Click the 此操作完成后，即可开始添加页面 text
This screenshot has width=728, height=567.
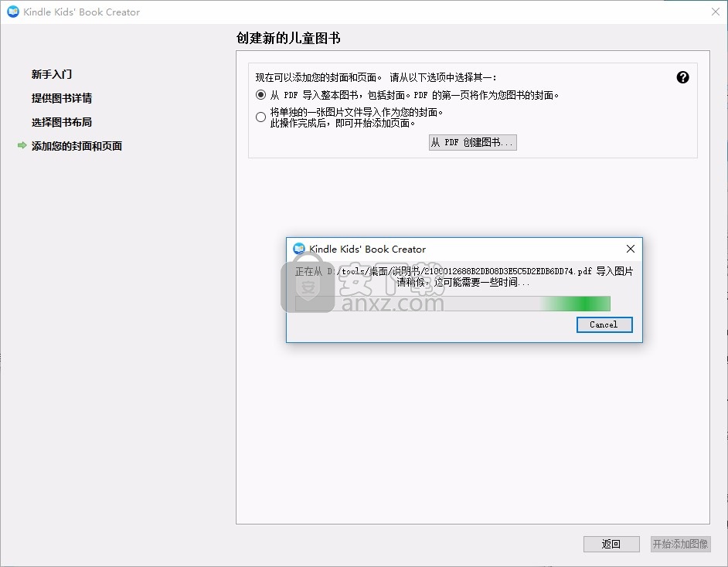(342, 123)
